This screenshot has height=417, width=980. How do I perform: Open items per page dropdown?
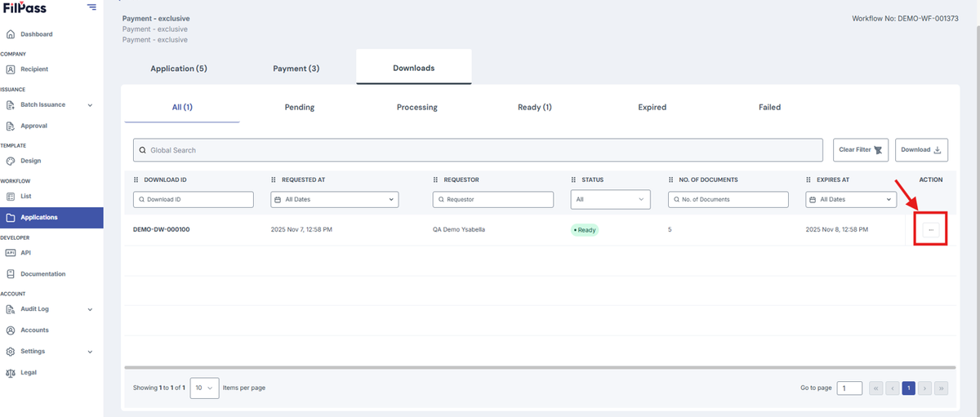click(x=204, y=388)
